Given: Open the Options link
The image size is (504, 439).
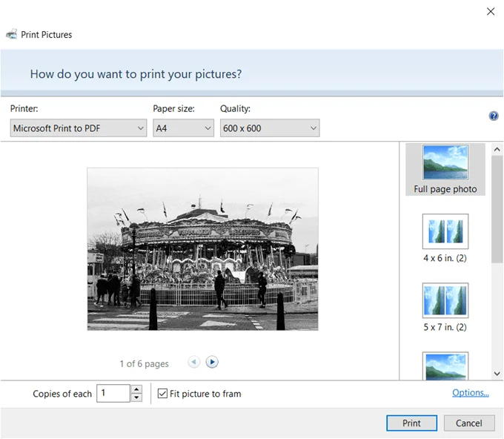Looking at the screenshot, I should (x=471, y=393).
